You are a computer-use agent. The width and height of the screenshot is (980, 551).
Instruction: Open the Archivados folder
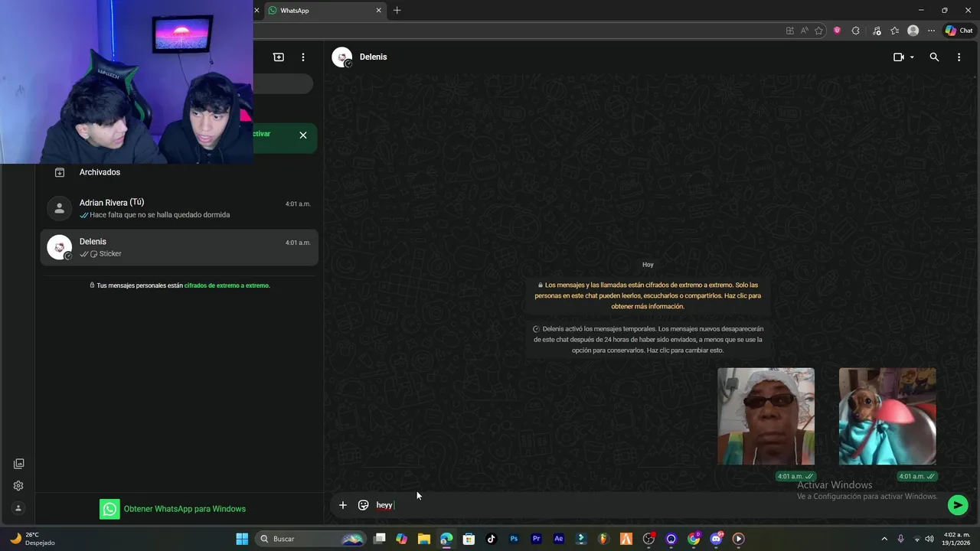point(179,172)
